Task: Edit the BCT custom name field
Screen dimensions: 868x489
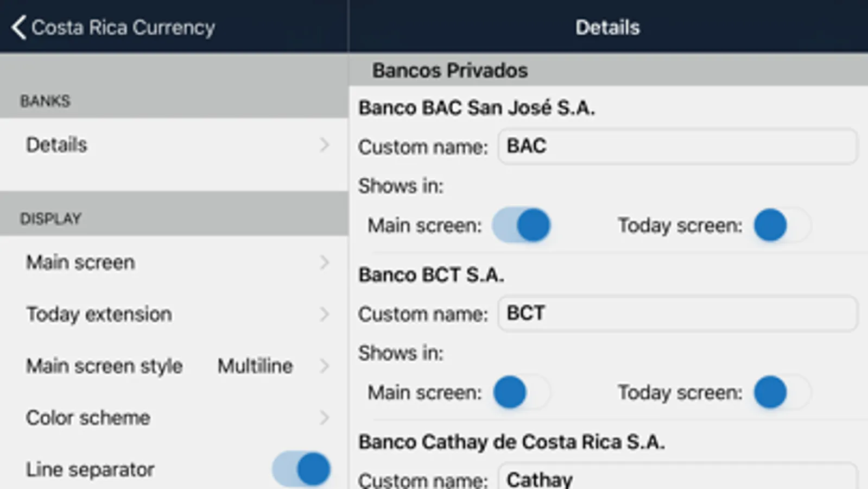Action: [677, 314]
